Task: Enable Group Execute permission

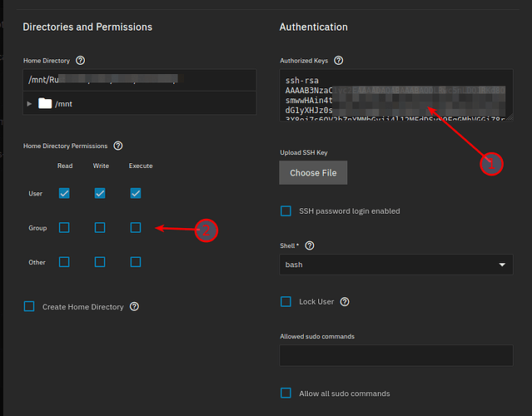Action: (136, 227)
